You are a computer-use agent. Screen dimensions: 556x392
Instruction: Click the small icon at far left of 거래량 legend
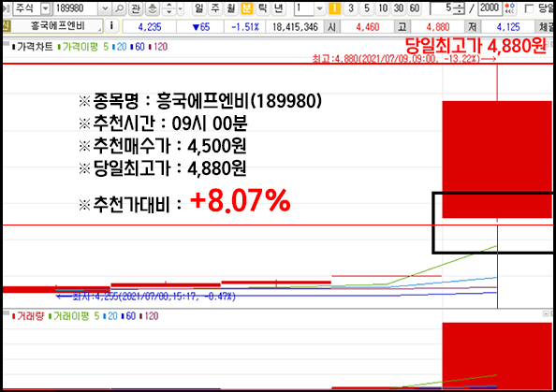pos(6,313)
